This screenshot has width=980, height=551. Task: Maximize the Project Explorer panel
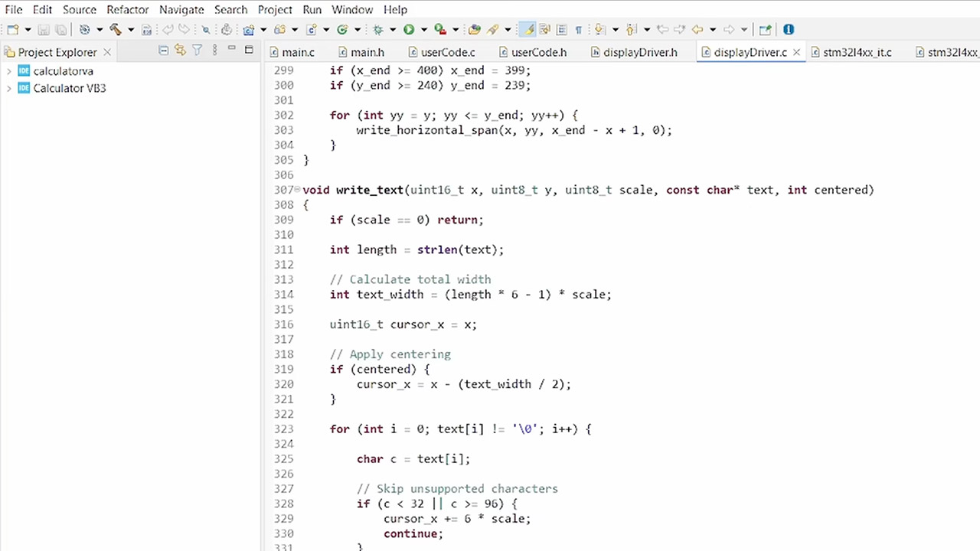click(249, 50)
